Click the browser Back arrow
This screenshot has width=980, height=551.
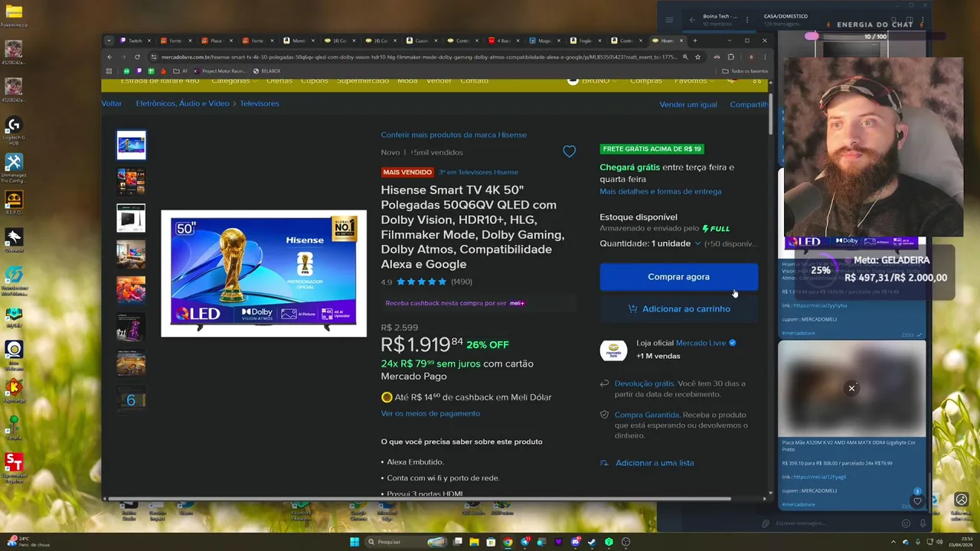(109, 57)
